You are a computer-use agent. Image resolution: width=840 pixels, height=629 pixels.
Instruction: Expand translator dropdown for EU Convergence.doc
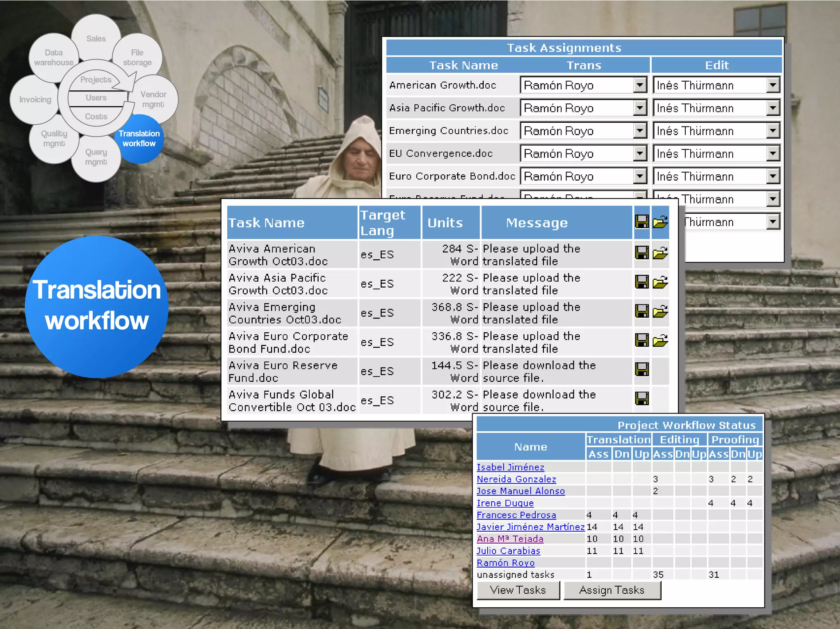[639, 153]
